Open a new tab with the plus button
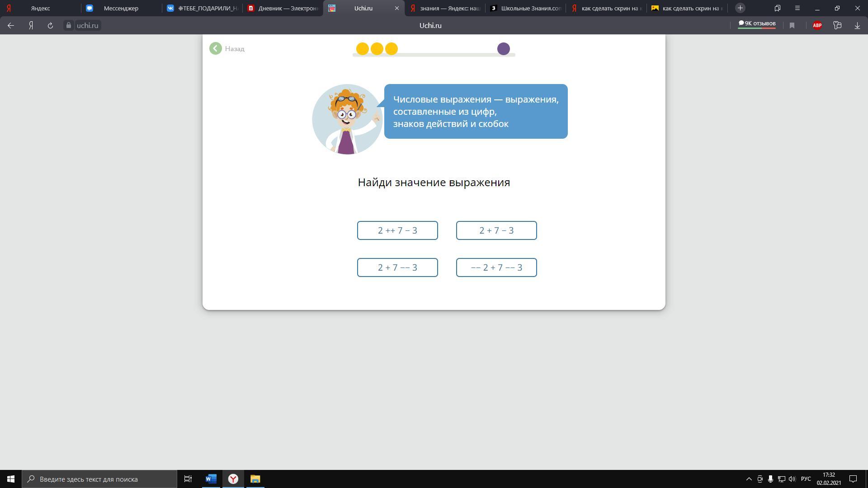868x488 pixels. click(740, 8)
